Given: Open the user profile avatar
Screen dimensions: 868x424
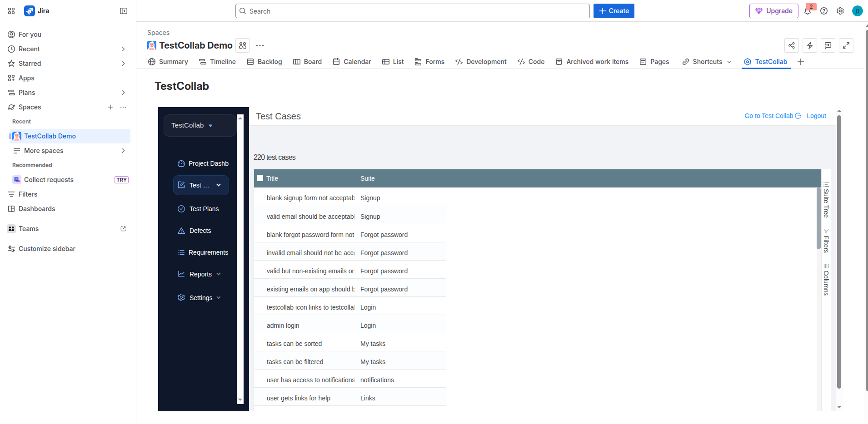Looking at the screenshot, I should pos(857,11).
